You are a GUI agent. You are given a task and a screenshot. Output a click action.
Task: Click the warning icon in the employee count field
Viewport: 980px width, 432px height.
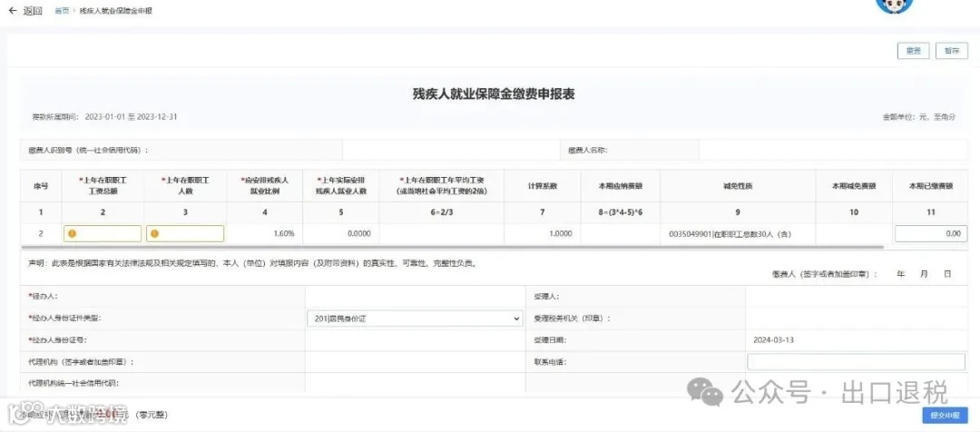[154, 233]
